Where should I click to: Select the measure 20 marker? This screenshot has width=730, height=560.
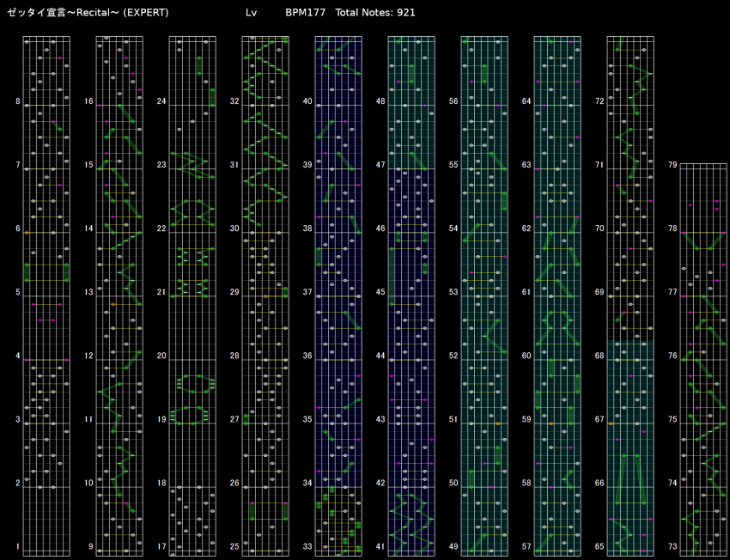click(161, 356)
